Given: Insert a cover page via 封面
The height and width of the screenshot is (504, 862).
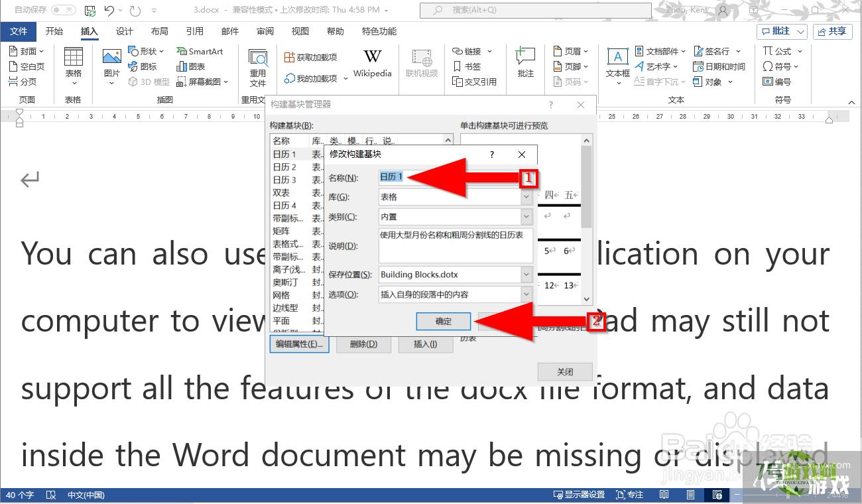Looking at the screenshot, I should point(26,51).
